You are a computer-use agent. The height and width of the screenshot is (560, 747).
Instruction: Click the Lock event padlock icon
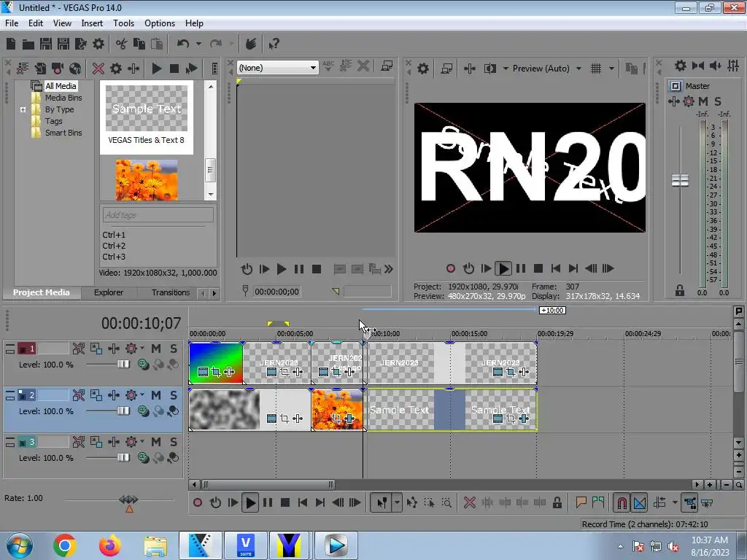[x=557, y=502]
